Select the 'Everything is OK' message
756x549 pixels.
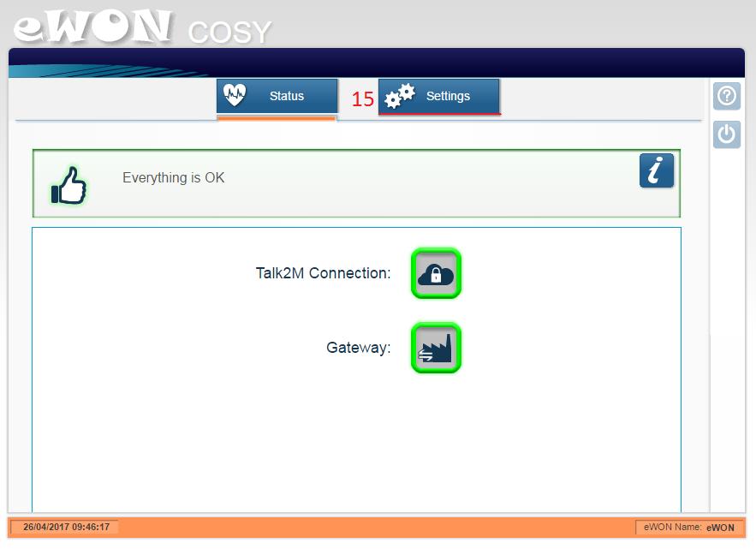coord(174,177)
